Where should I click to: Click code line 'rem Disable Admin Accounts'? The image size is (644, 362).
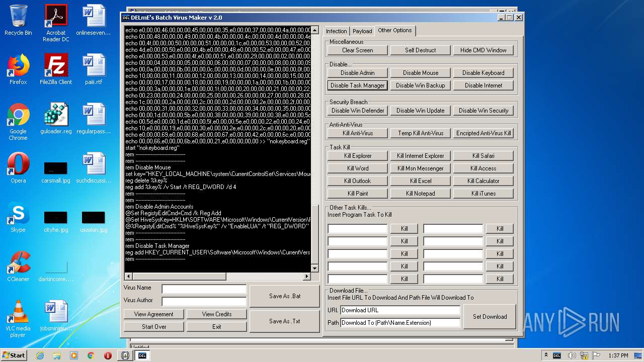pos(159,207)
